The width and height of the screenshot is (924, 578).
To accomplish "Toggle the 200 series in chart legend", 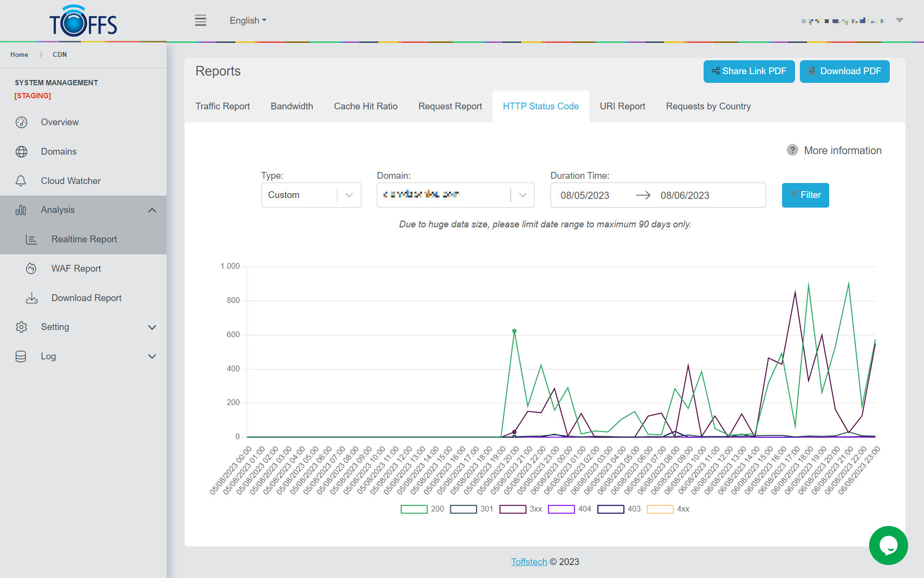I will point(414,509).
